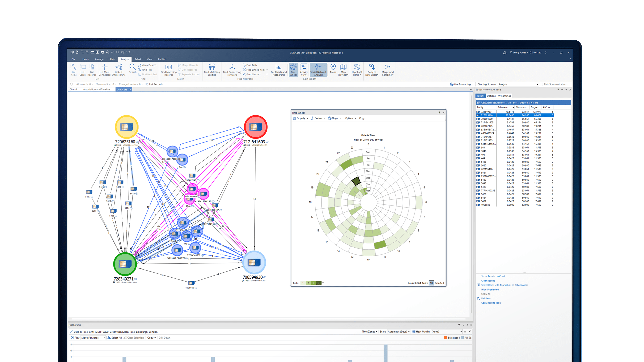The image size is (644, 362).
Task: Click the Visual Search icon
Action: pos(139,65)
